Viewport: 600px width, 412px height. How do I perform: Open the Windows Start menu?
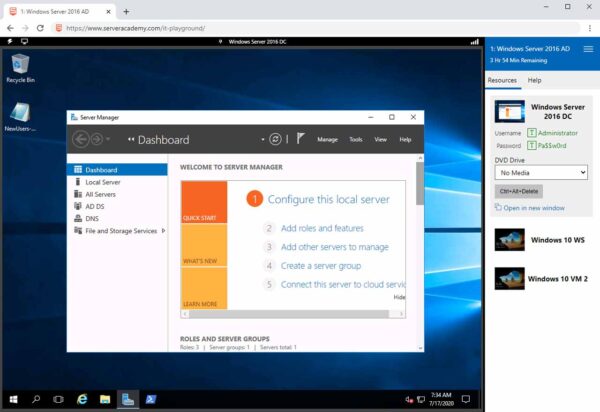(12, 399)
